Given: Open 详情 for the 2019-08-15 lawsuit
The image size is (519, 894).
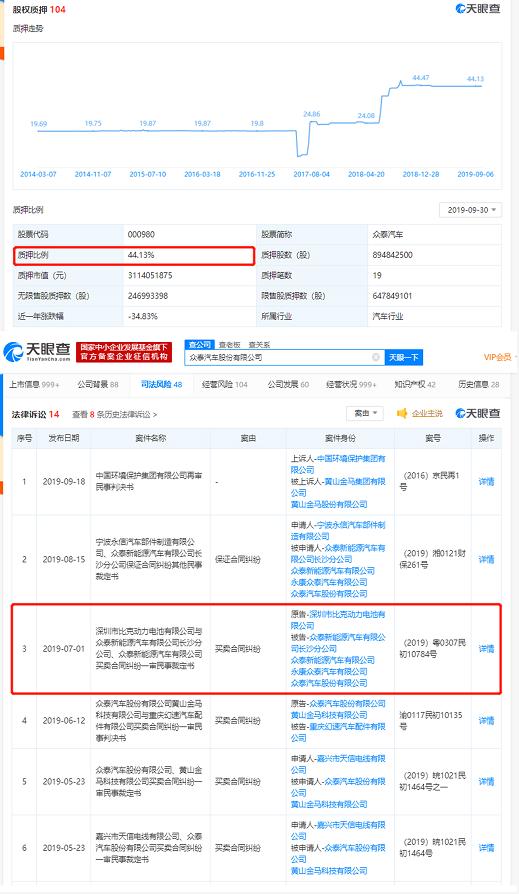Looking at the screenshot, I should coord(486,559).
